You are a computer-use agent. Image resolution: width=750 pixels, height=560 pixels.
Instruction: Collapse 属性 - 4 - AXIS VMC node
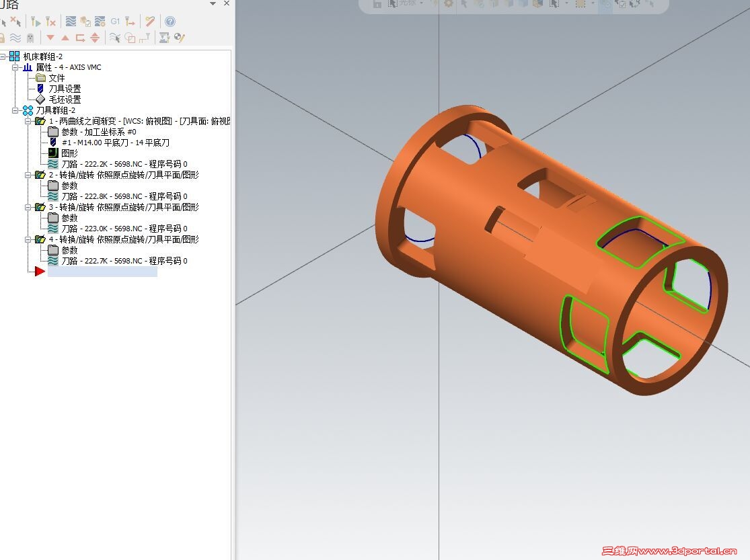pos(15,67)
